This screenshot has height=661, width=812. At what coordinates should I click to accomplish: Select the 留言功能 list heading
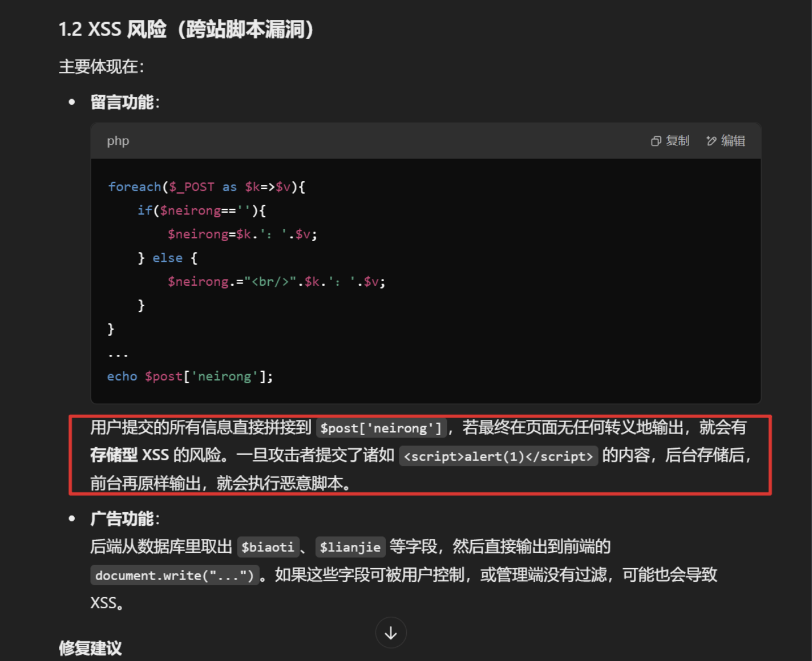121,102
